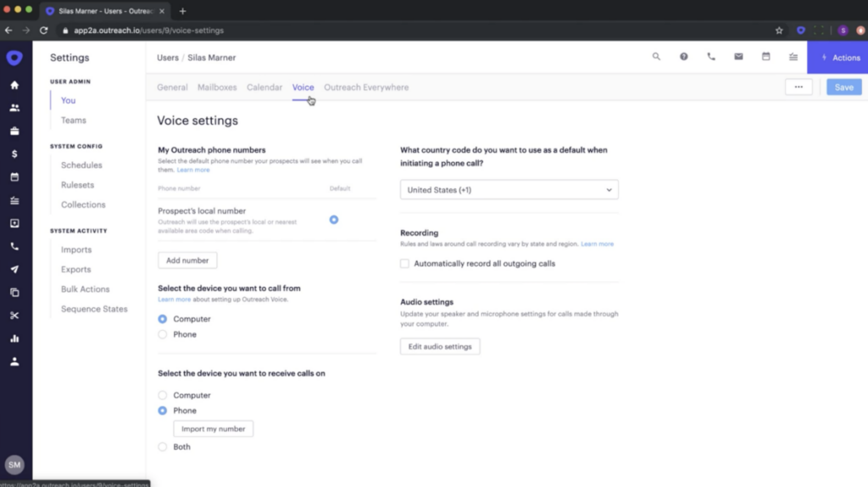
Task: Open the Outbox tray icon in sidebar
Action: coord(14,223)
